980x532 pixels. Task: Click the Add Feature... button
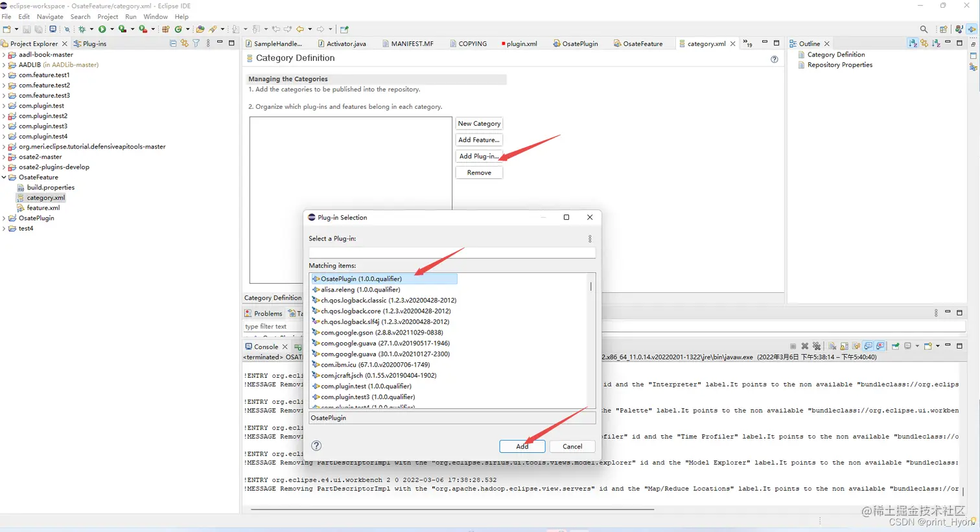[479, 140]
